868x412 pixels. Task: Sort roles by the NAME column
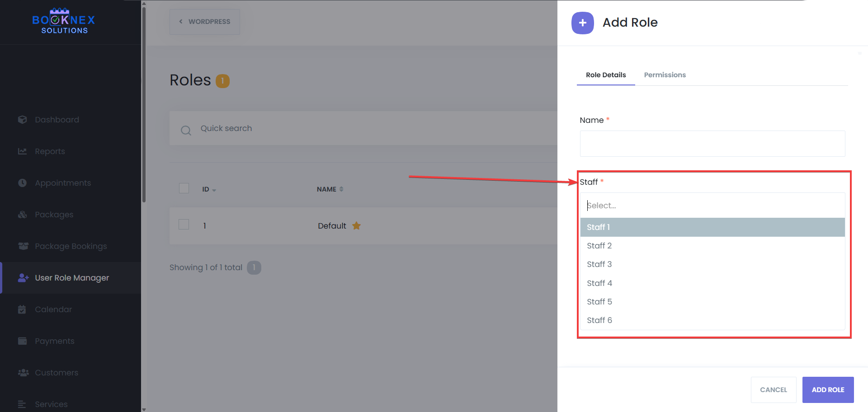[330, 189]
